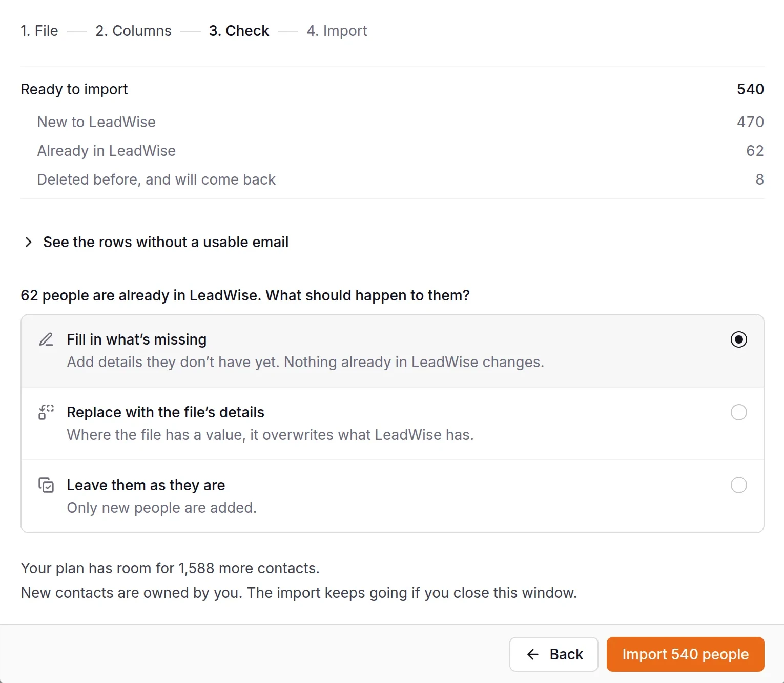Click the Back button label
The height and width of the screenshot is (683, 784).
tap(566, 654)
